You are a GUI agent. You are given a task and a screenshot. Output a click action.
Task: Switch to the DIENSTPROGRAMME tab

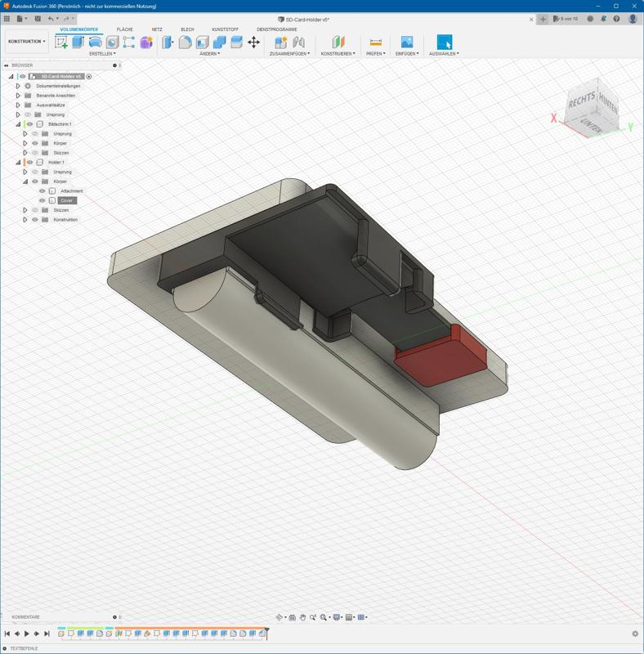276,29
